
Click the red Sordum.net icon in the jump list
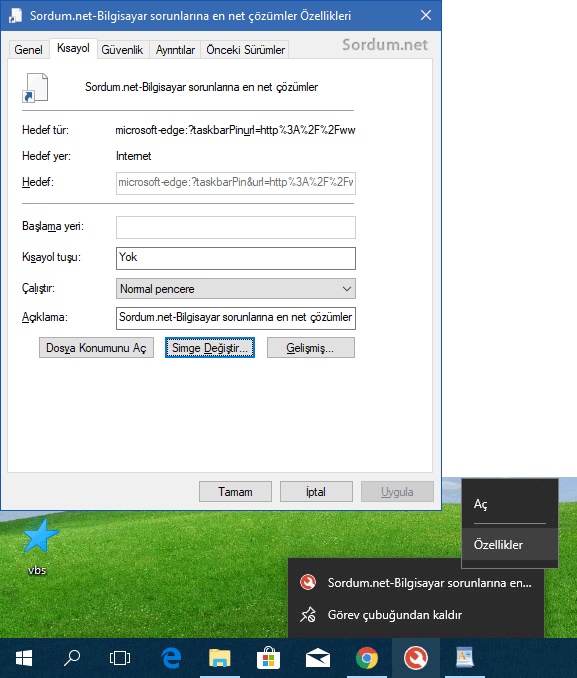(308, 582)
